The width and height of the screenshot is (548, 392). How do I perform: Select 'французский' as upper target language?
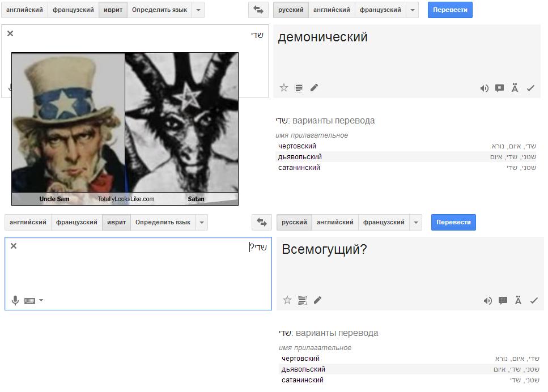point(381,10)
